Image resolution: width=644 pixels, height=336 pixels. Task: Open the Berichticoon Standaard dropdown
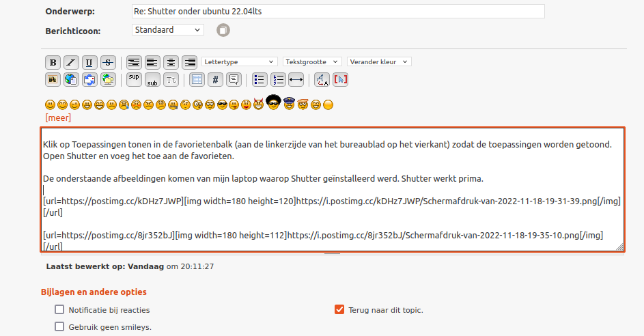(x=167, y=30)
